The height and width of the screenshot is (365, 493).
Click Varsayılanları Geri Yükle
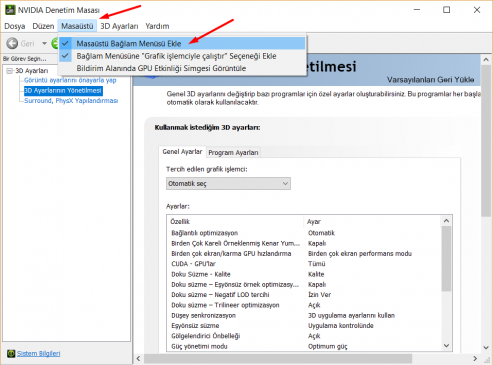pos(430,80)
